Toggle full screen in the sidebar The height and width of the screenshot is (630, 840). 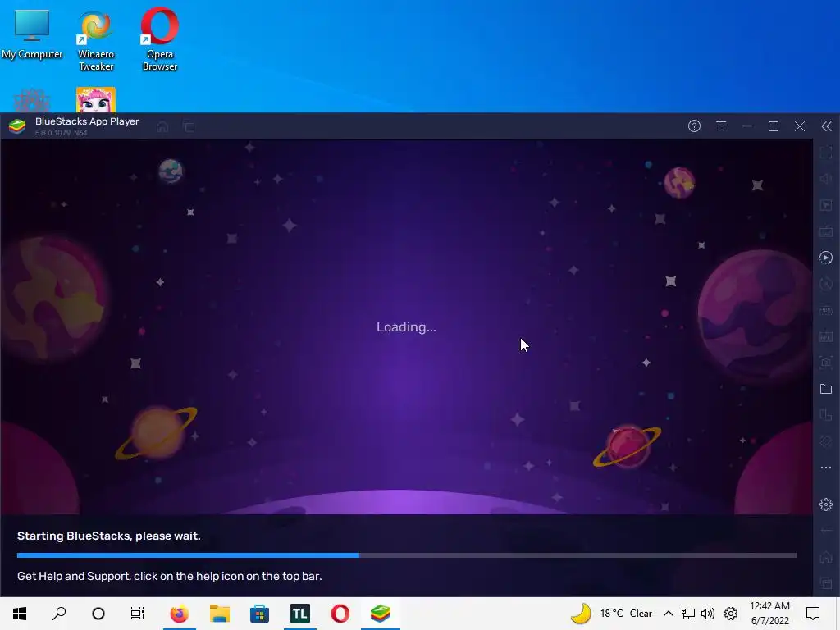[826, 153]
